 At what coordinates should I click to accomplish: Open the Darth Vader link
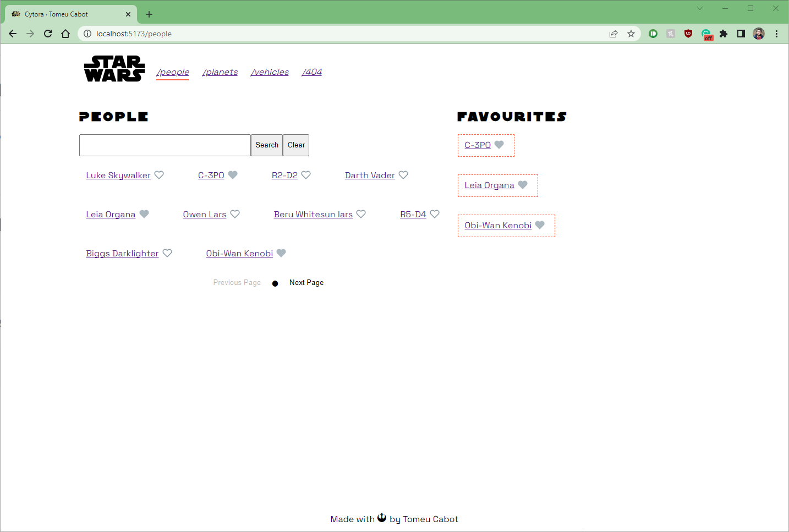tap(370, 175)
